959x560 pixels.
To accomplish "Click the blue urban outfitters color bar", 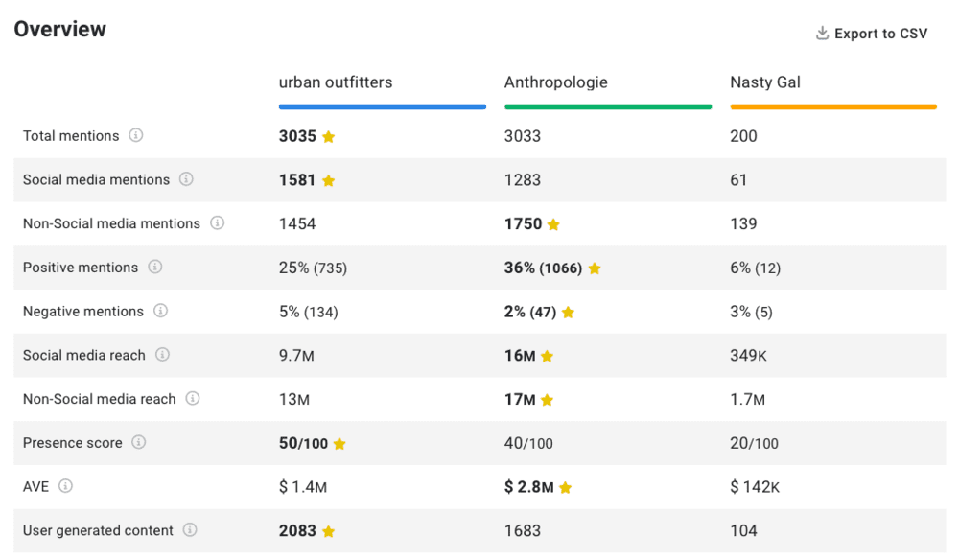I will pyautogui.click(x=383, y=106).
